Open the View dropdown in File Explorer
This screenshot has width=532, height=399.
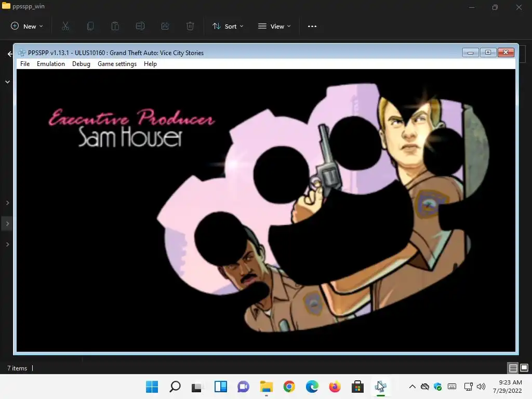point(274,26)
